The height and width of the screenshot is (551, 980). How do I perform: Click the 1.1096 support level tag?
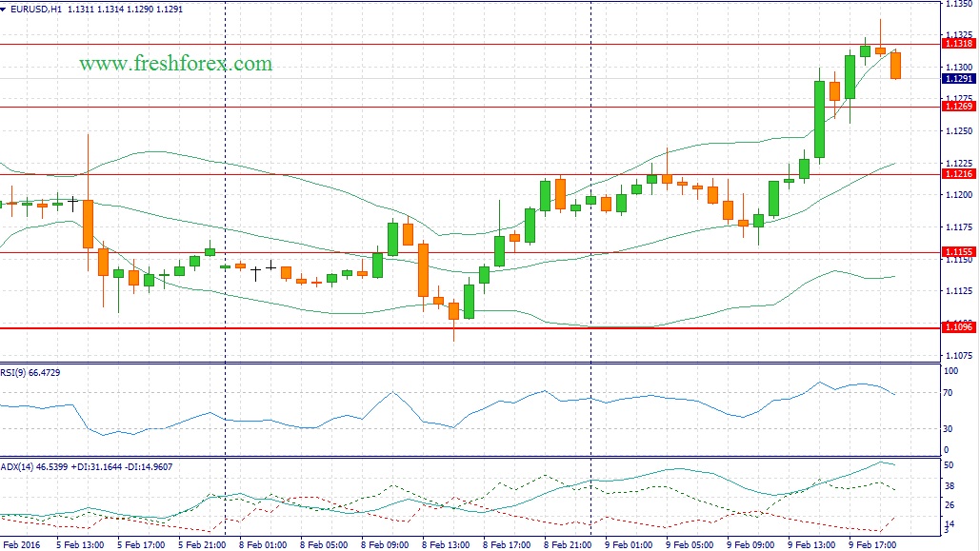957,328
